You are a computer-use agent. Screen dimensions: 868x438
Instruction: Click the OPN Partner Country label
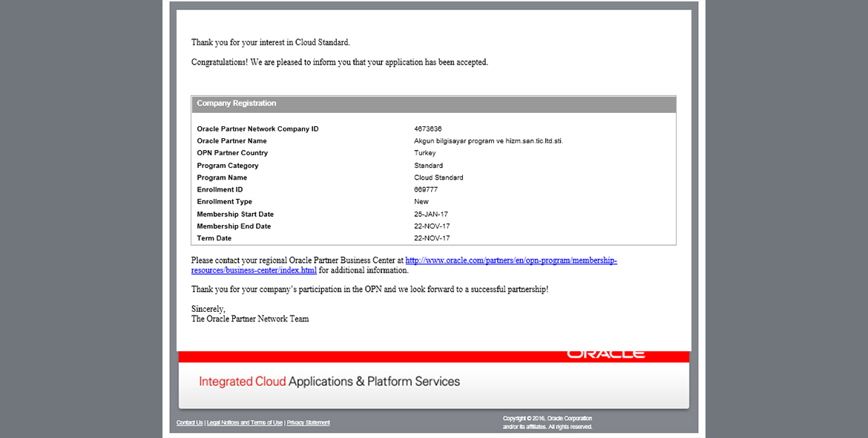tap(232, 153)
